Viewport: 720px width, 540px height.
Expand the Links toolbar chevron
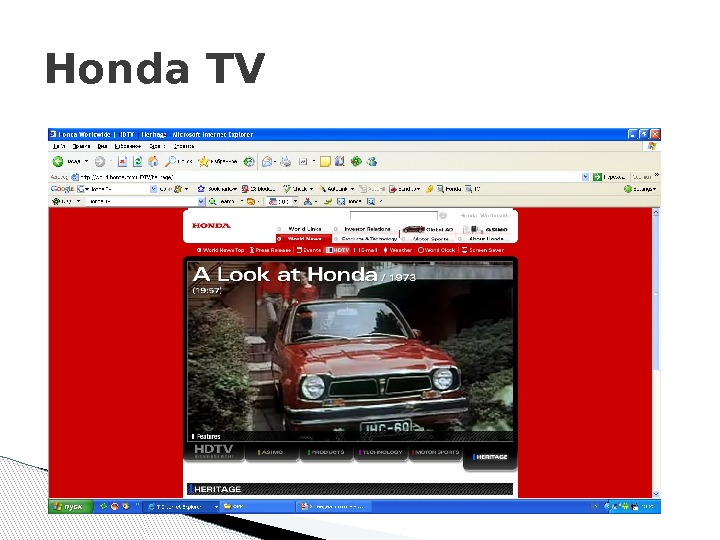tap(657, 175)
